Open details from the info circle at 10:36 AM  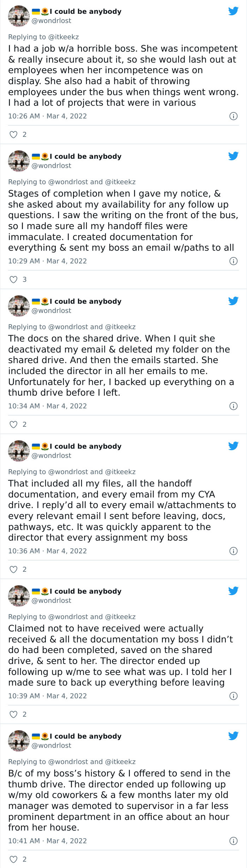click(x=234, y=551)
